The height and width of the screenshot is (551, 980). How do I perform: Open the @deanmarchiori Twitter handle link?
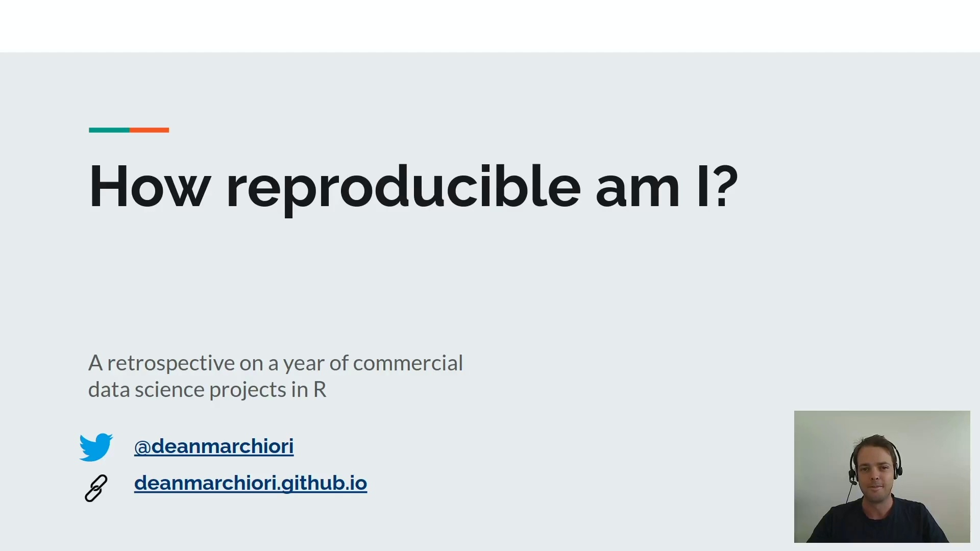click(x=213, y=446)
